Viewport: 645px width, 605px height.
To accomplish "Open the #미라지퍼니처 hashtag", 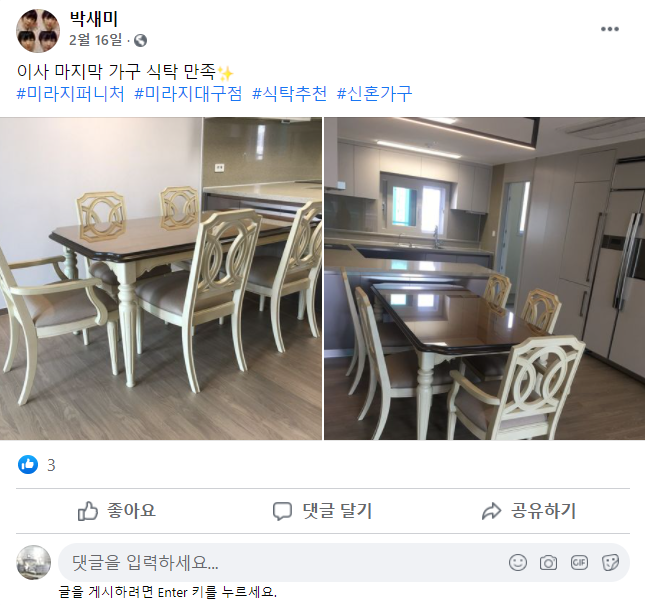I will [x=70, y=94].
